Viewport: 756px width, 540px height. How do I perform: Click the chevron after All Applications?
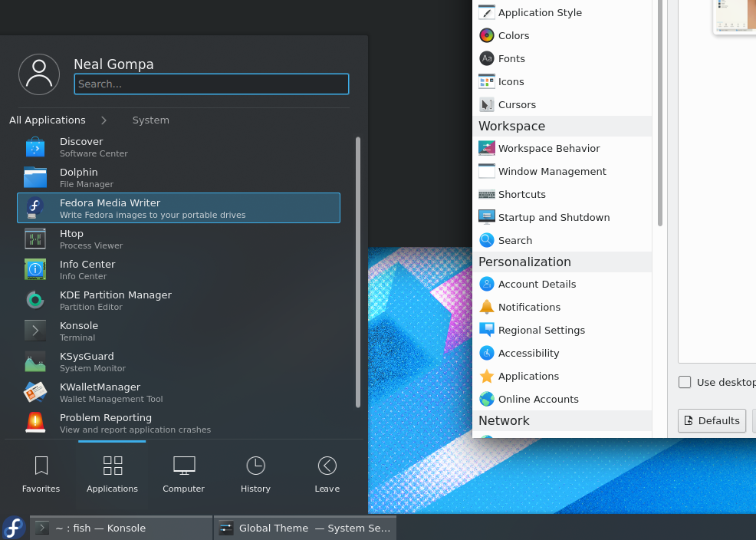104,120
